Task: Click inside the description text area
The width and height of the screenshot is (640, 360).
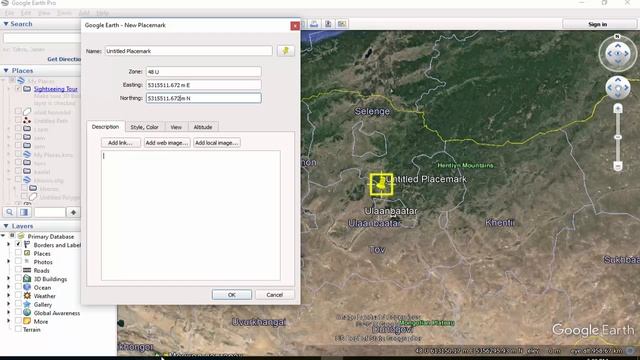Action: pos(191,215)
